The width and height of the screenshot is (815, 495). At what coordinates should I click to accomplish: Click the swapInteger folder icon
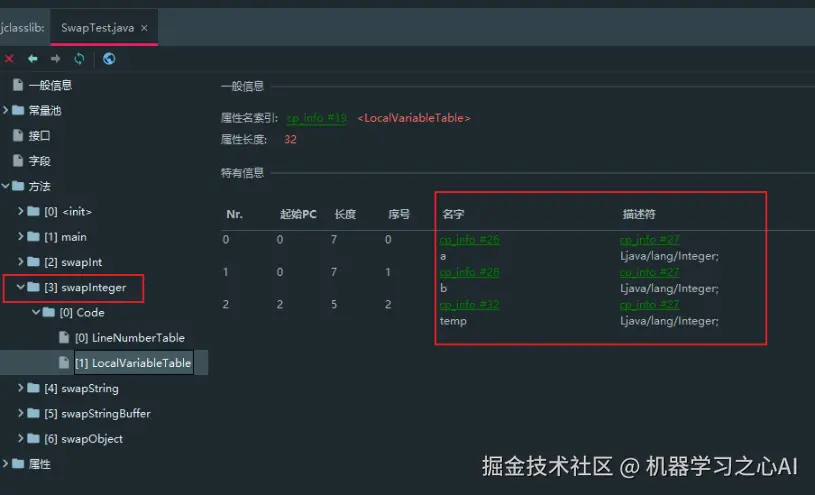point(33,287)
